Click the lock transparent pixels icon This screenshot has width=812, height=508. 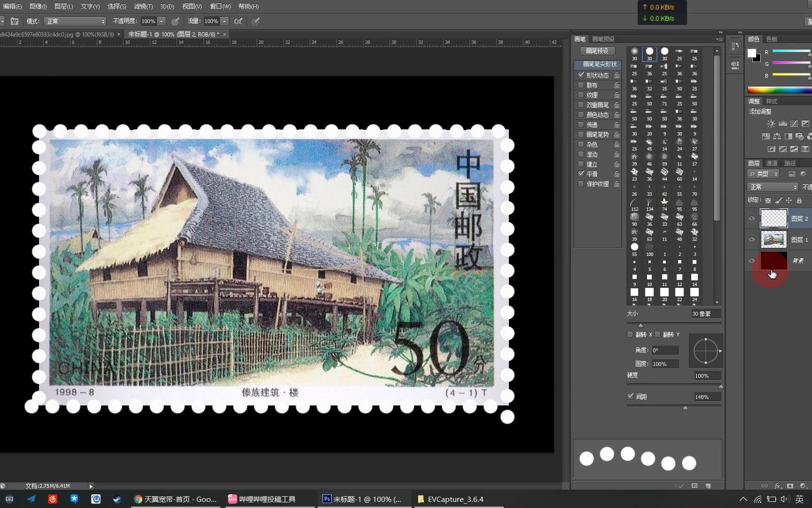768,200
